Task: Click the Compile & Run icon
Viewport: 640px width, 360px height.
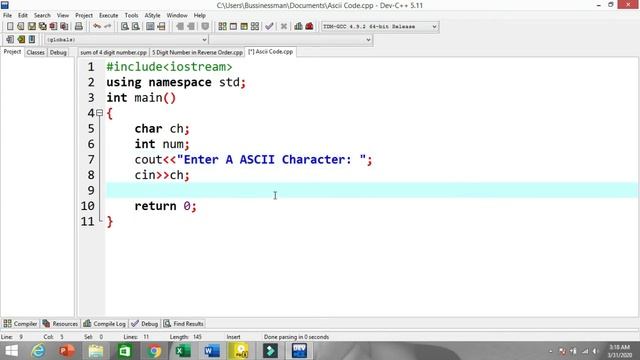Action: point(244,27)
